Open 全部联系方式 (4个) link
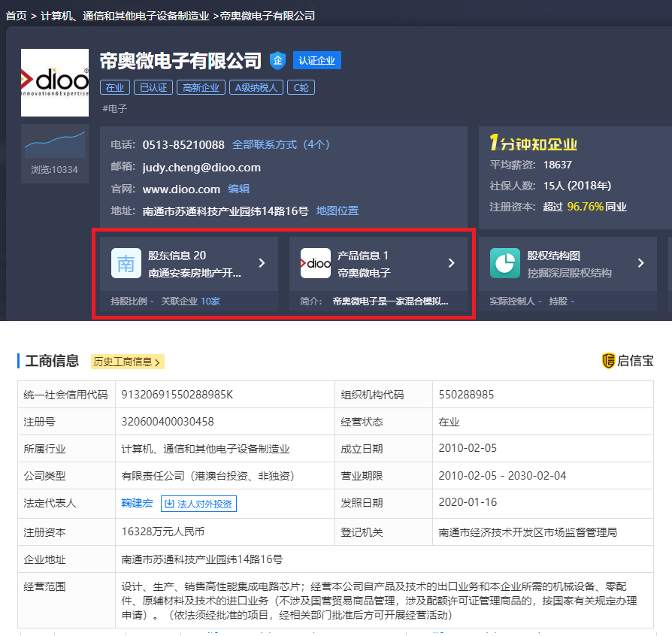672x636 pixels. click(280, 144)
